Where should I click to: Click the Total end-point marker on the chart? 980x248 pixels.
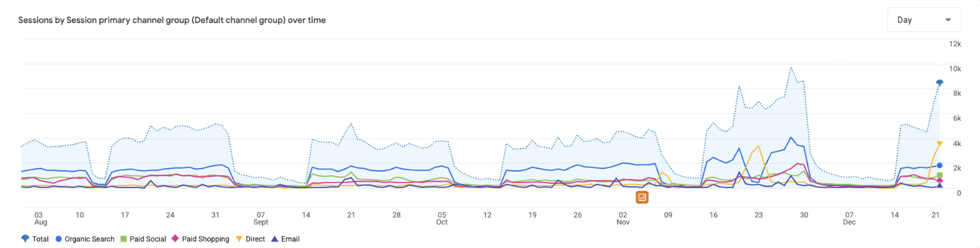[939, 83]
